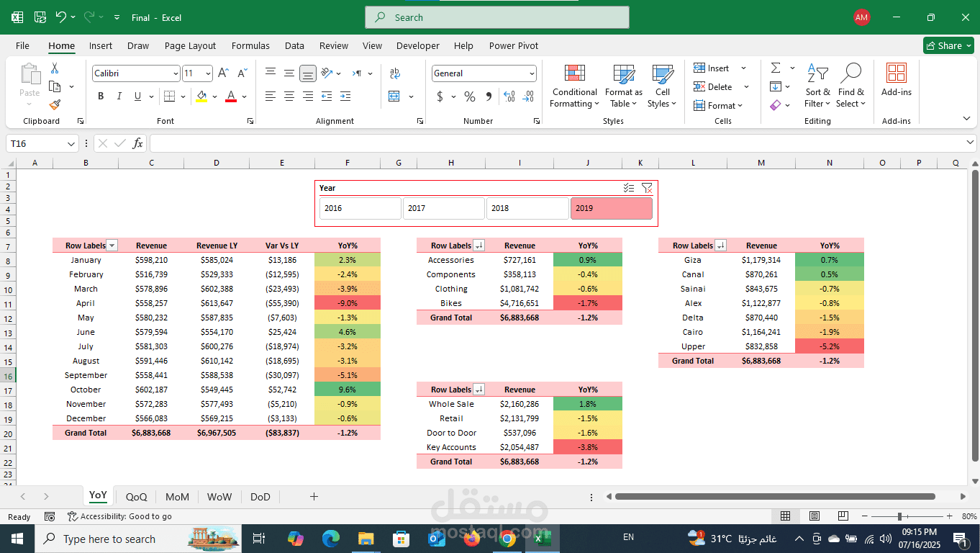
Task: Click the Merge & Center icon
Action: pyautogui.click(x=394, y=96)
